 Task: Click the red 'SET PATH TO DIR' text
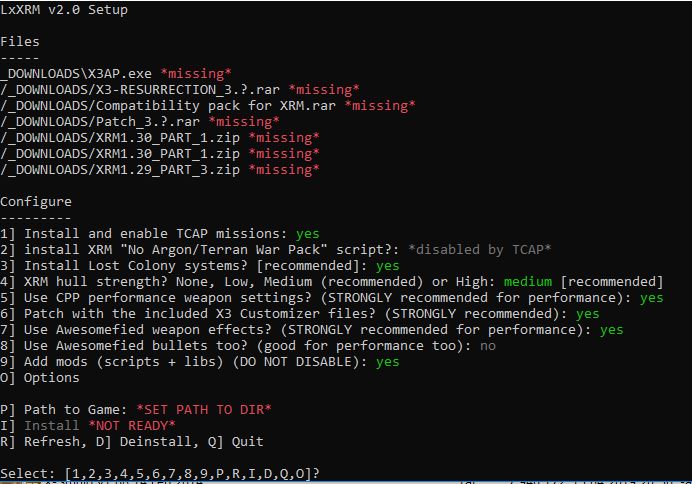pyautogui.click(x=204, y=409)
